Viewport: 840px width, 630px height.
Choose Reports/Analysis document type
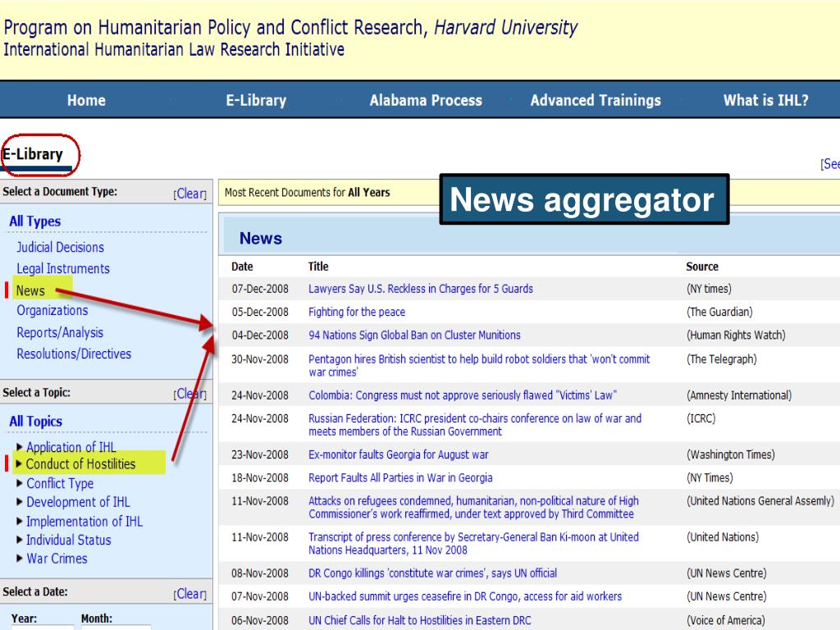(60, 333)
